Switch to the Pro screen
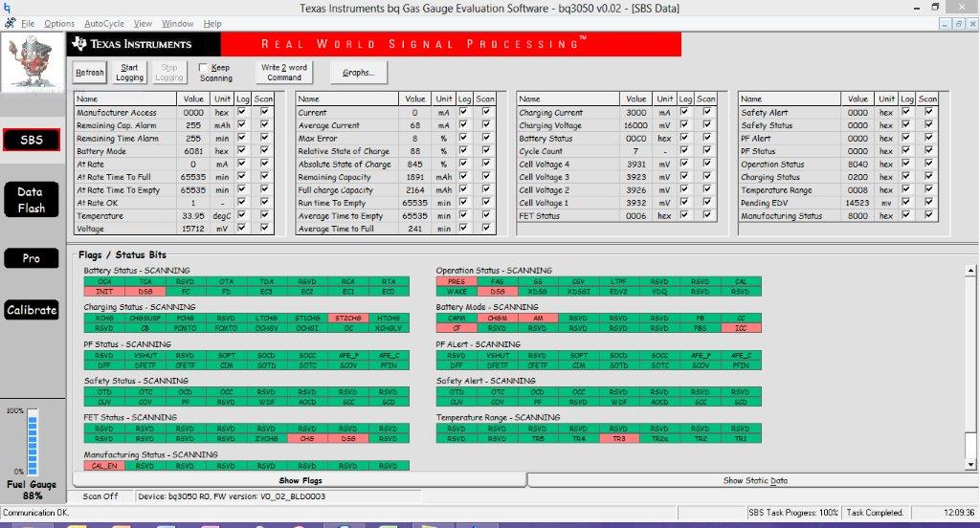 [32, 258]
